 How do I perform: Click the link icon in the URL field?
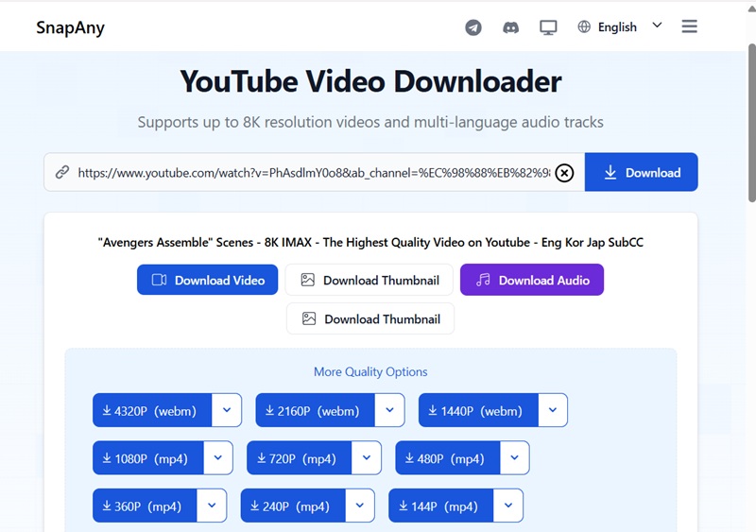coord(62,172)
